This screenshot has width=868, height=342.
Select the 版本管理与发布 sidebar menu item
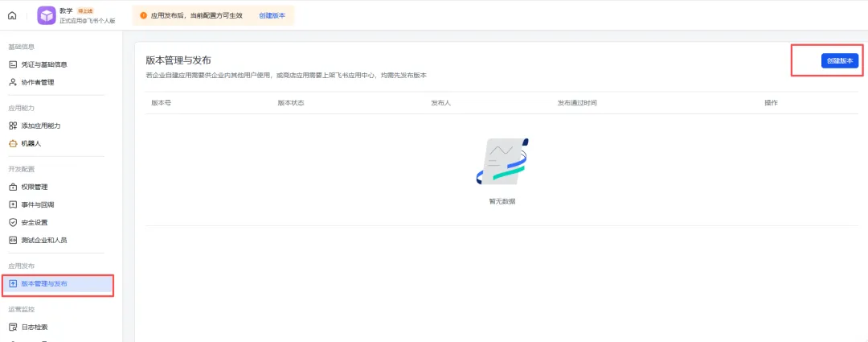pyautogui.click(x=58, y=284)
